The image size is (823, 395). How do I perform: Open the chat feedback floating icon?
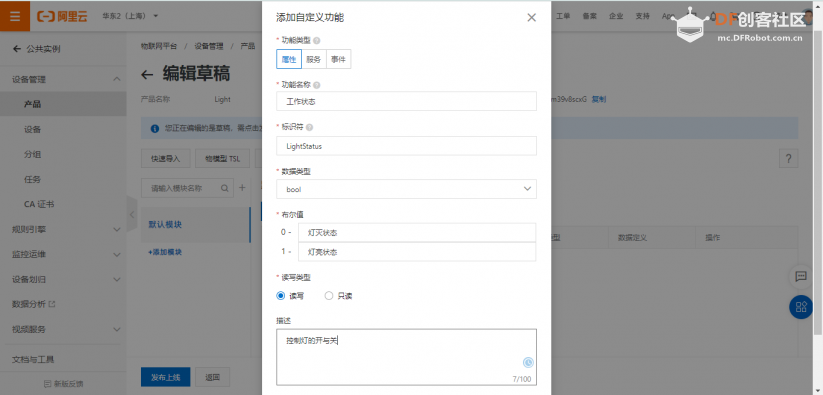(800, 276)
